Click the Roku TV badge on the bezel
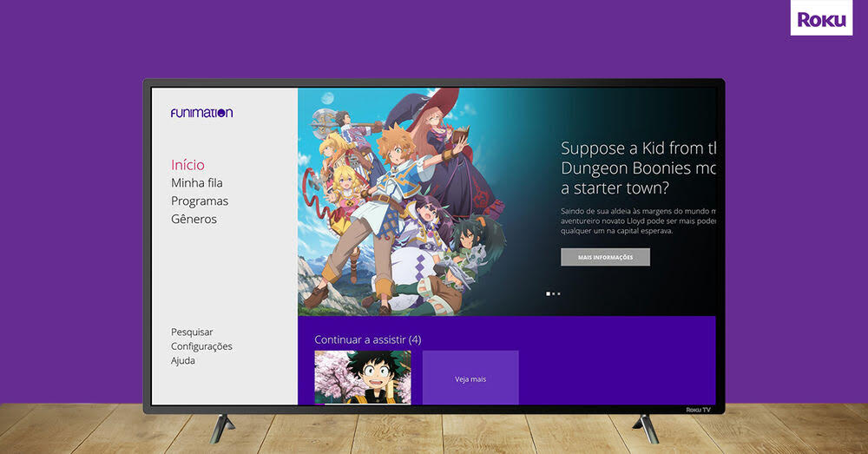Viewport: 868px width, 454px height. tap(698, 410)
